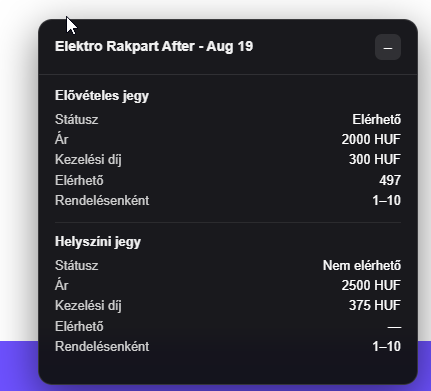Click the 1–10 limit for Helyszíni jegy
This screenshot has height=391, width=431.
pyautogui.click(x=386, y=346)
